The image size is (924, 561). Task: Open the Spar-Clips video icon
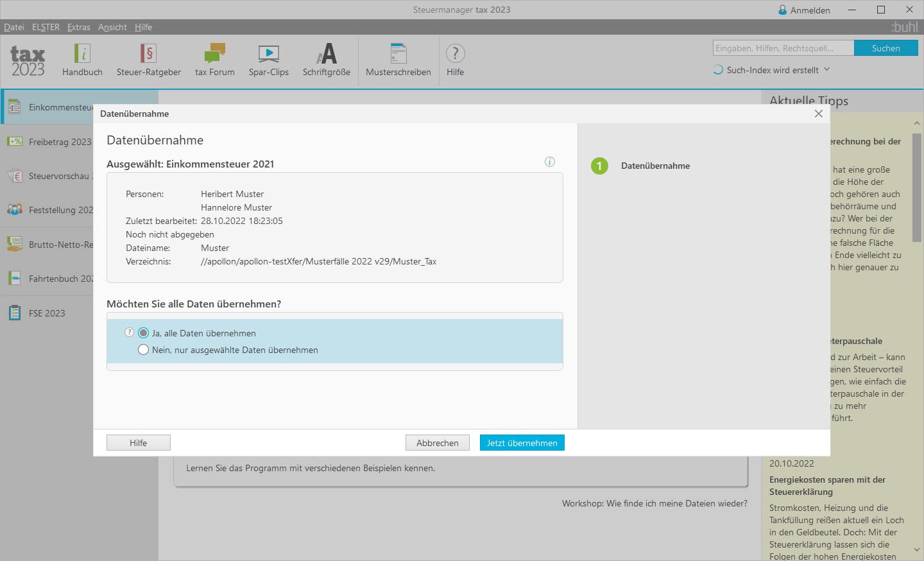tap(269, 53)
